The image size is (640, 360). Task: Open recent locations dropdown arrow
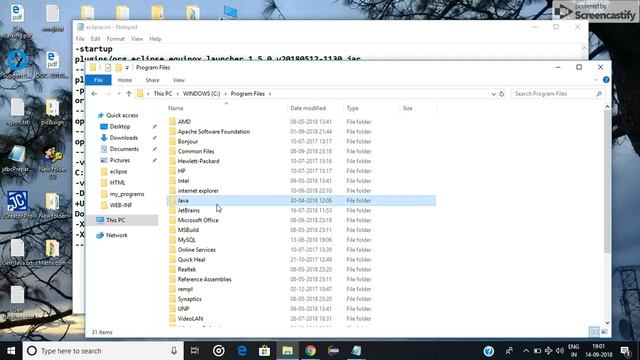pos(119,93)
